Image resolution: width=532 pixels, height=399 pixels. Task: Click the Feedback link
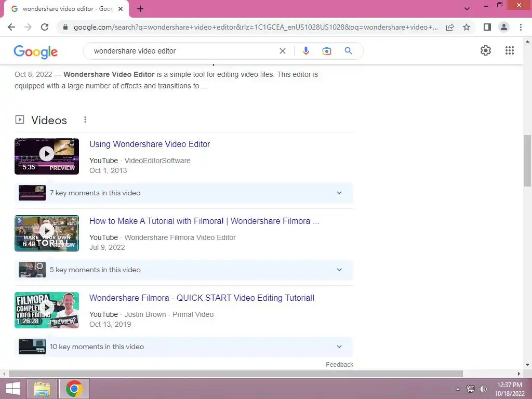point(339,364)
